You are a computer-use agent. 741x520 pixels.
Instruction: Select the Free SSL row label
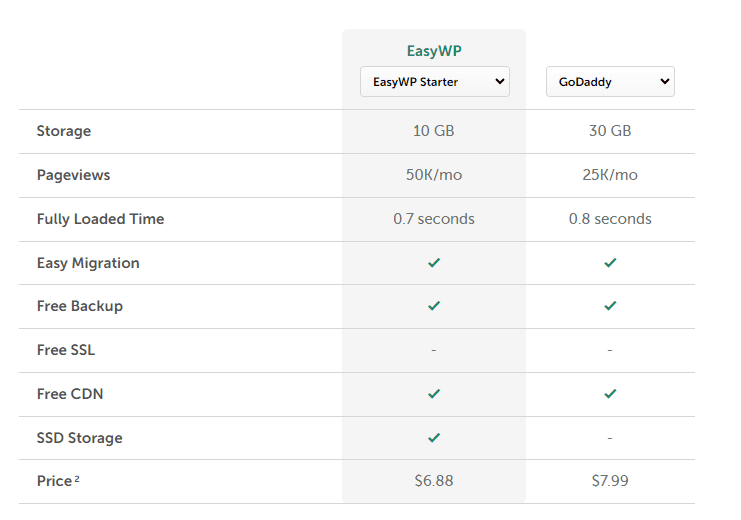66,350
